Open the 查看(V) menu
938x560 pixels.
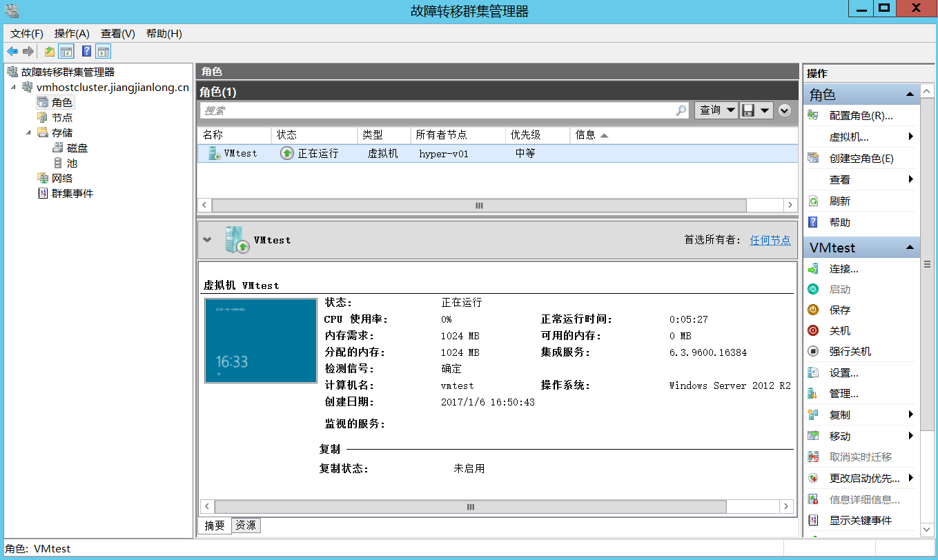click(x=117, y=34)
